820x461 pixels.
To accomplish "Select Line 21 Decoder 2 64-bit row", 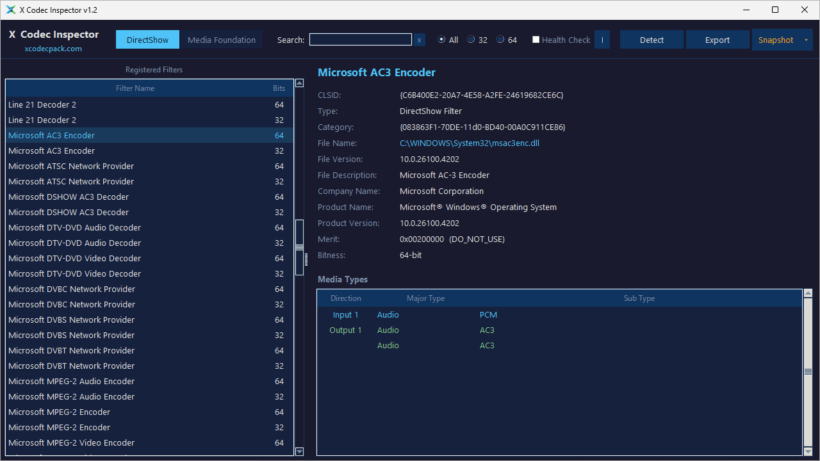I will point(150,105).
